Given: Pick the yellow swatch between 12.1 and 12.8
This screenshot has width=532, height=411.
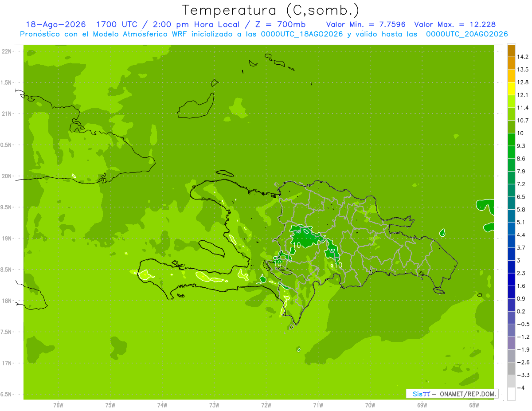Looking at the screenshot, I should [x=511, y=89].
